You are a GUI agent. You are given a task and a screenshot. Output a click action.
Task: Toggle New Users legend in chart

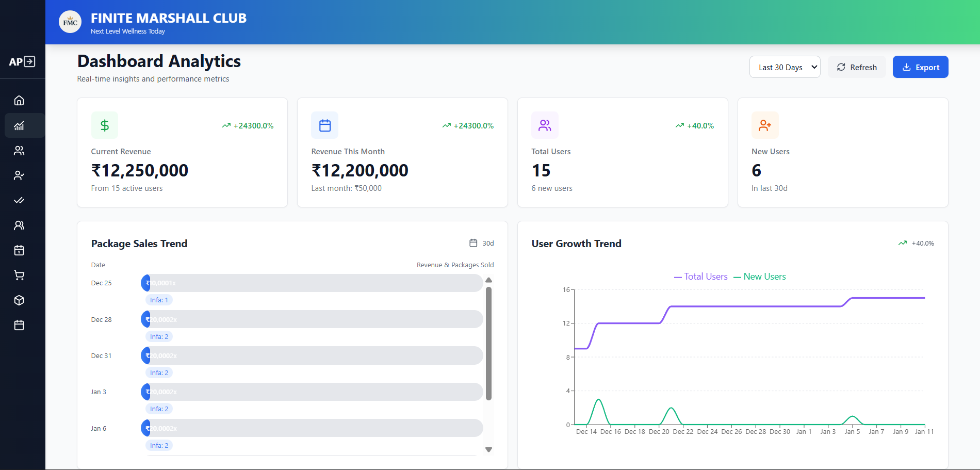click(760, 277)
